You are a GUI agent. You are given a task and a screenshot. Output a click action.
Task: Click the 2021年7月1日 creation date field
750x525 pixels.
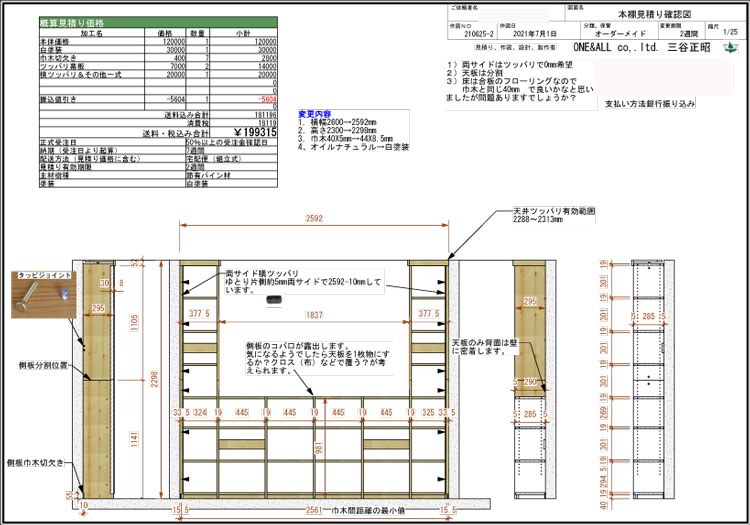[529, 35]
